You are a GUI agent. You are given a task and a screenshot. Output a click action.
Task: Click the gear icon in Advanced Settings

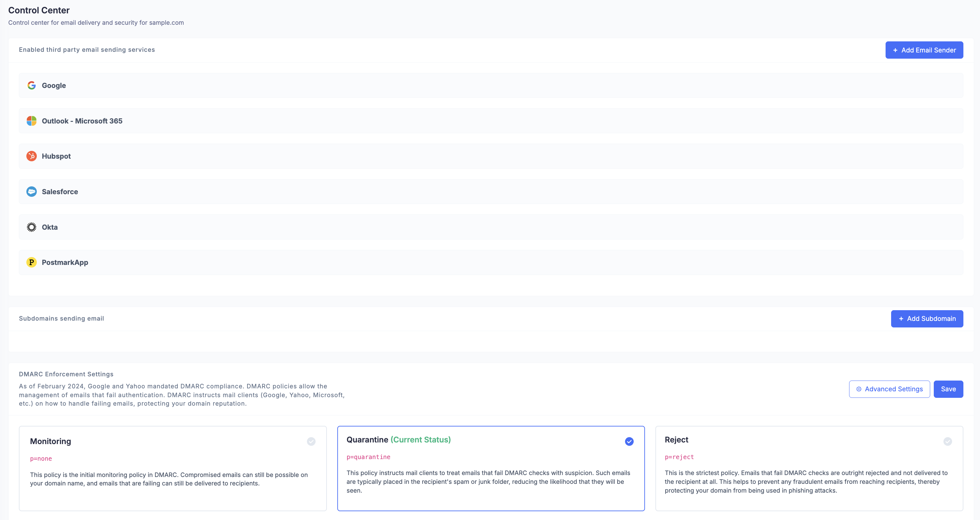point(859,389)
